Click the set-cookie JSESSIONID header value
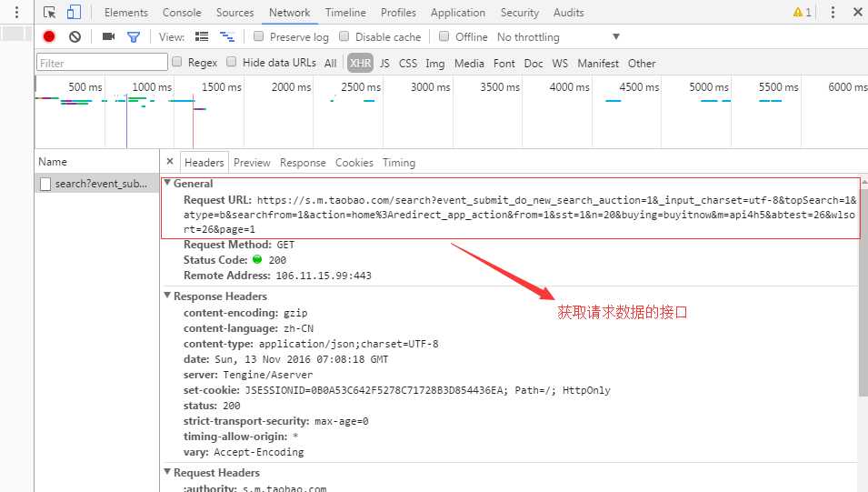 pos(427,390)
